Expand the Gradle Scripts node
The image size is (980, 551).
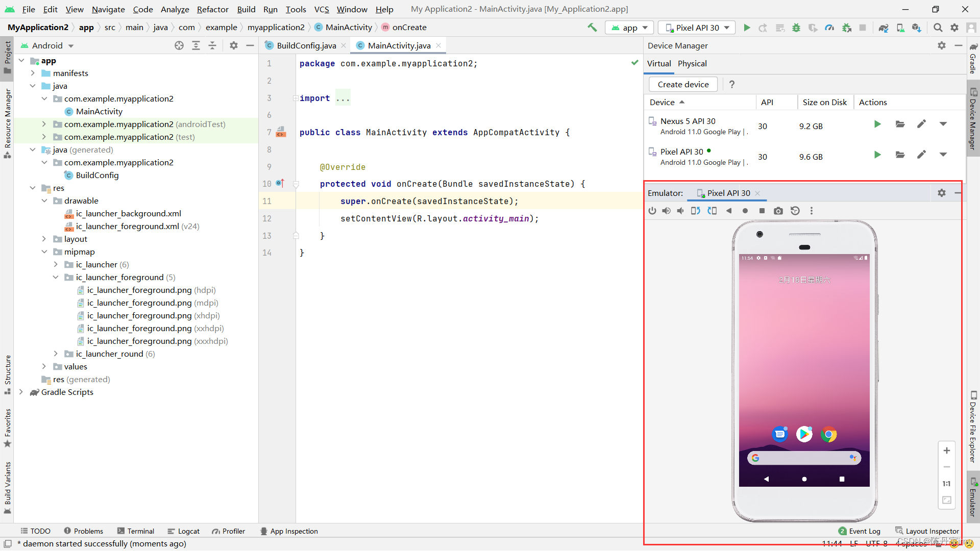(x=21, y=392)
